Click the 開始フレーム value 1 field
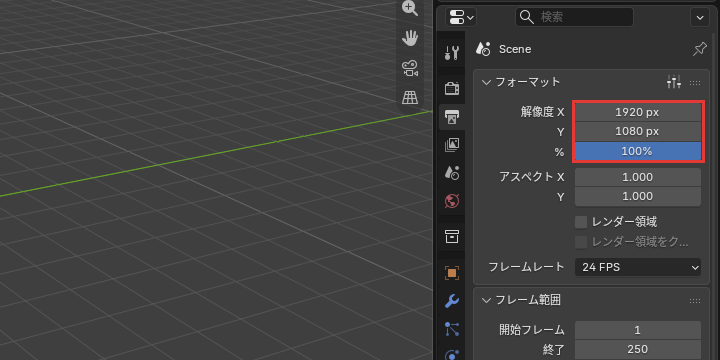720x360 pixels. [638, 330]
